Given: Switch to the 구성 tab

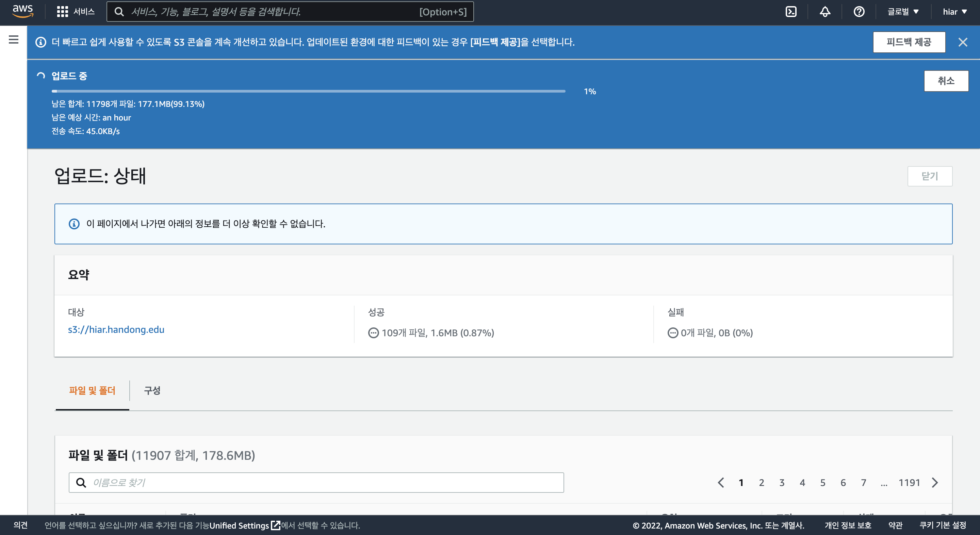Looking at the screenshot, I should click(x=152, y=390).
